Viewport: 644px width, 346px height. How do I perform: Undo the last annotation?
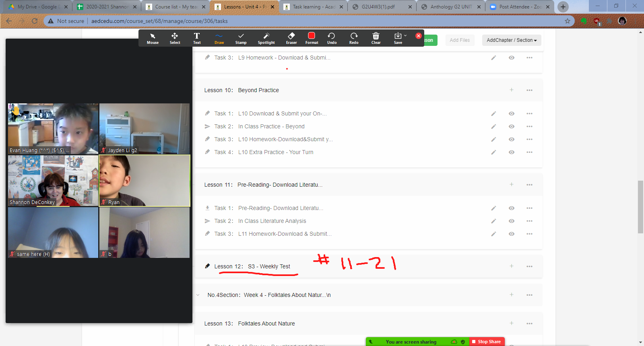332,38
